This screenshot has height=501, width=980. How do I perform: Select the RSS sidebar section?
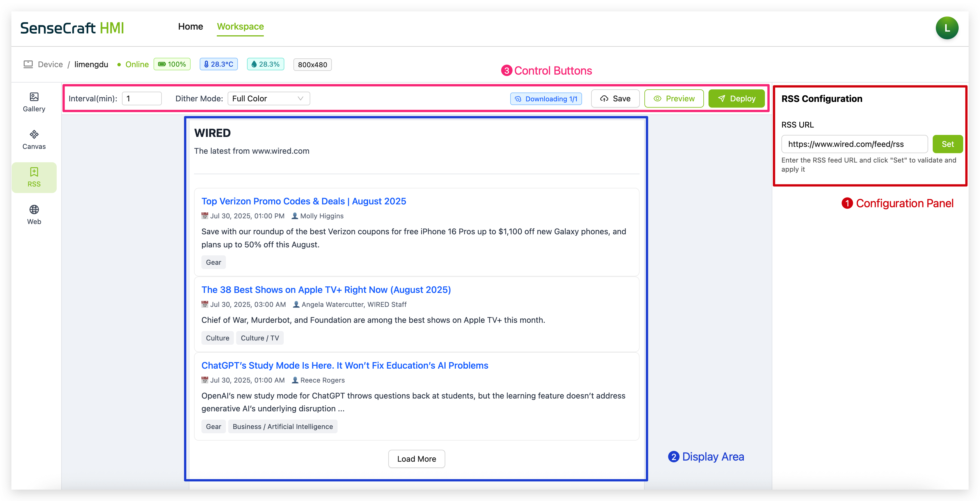coord(34,178)
